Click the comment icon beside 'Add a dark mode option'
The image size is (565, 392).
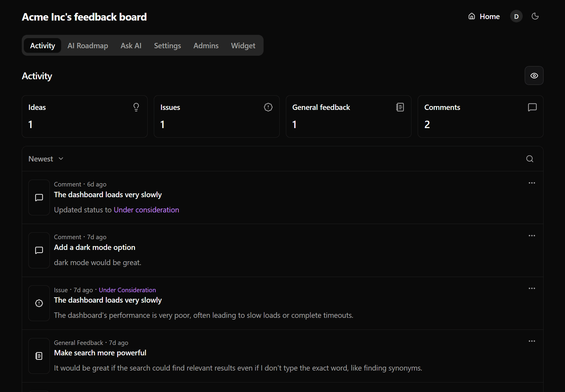click(39, 250)
